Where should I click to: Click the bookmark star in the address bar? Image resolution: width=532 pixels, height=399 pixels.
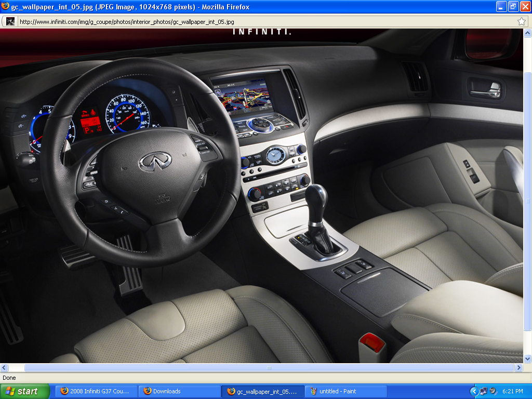pos(522,21)
